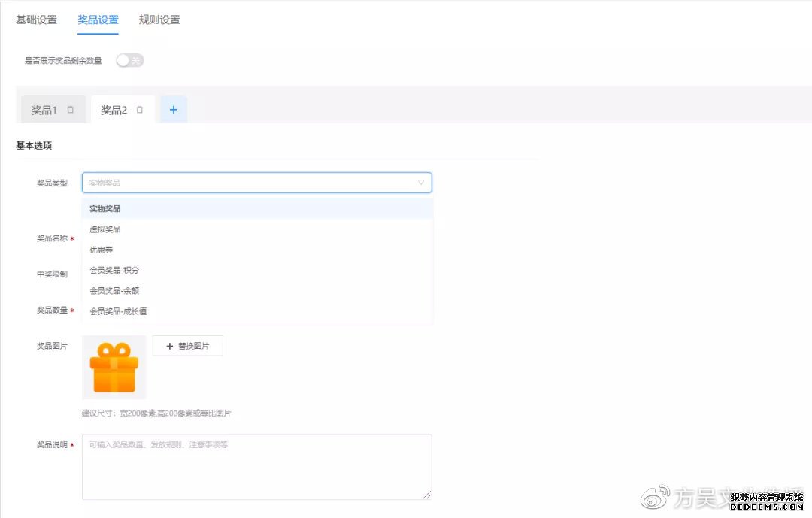Choose 会员奖品-积分 option

click(x=257, y=270)
